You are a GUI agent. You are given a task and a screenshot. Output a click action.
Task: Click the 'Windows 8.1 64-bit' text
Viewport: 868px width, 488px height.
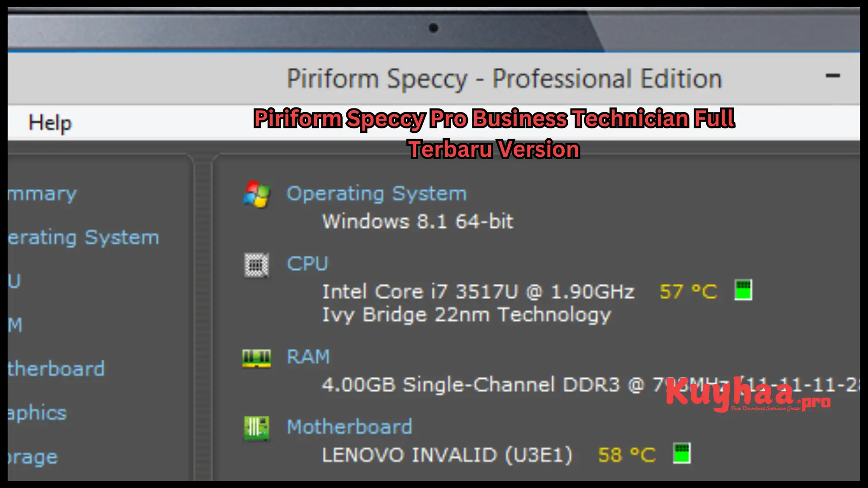pos(417,222)
